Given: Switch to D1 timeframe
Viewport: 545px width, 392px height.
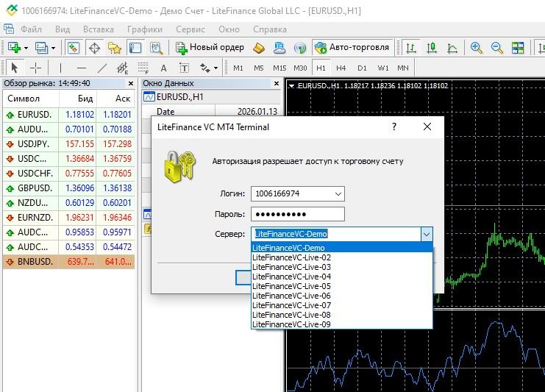Looking at the screenshot, I should point(362,68).
